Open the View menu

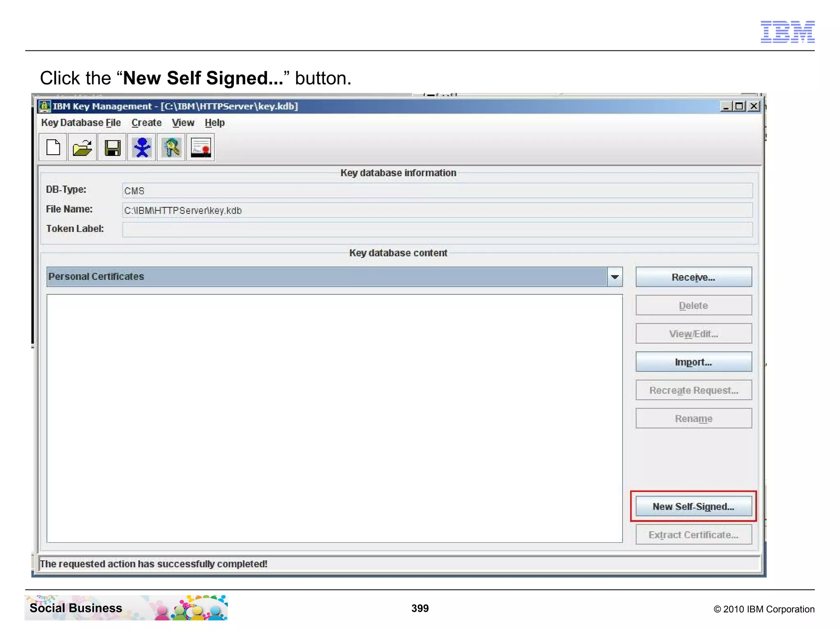tap(183, 123)
